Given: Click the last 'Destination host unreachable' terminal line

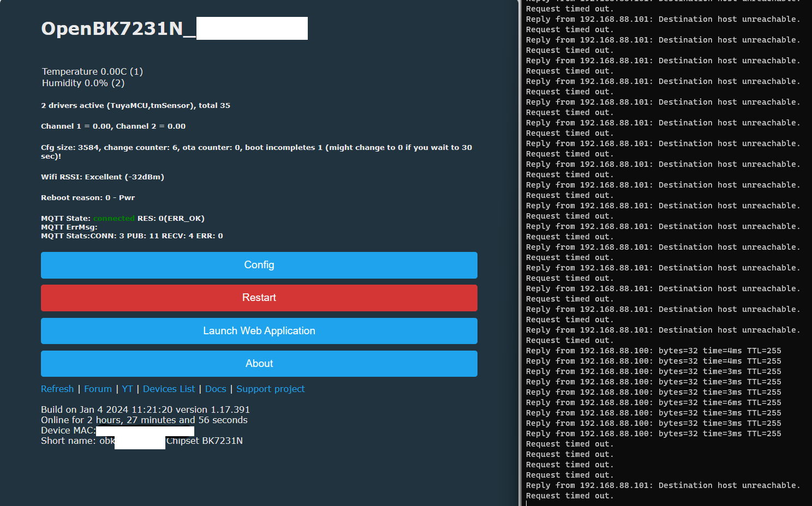Looking at the screenshot, I should [x=663, y=485].
